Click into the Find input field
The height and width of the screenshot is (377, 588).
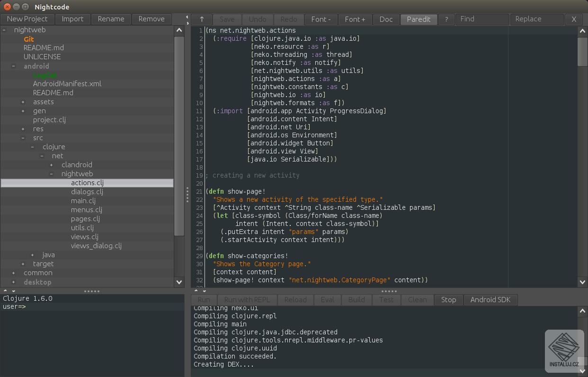pos(481,19)
